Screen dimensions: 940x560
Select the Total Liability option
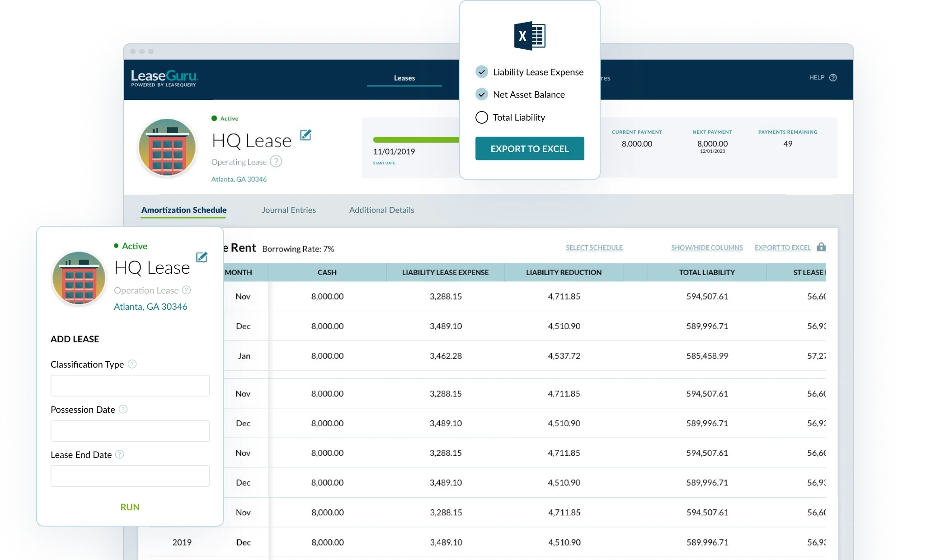pos(482,117)
